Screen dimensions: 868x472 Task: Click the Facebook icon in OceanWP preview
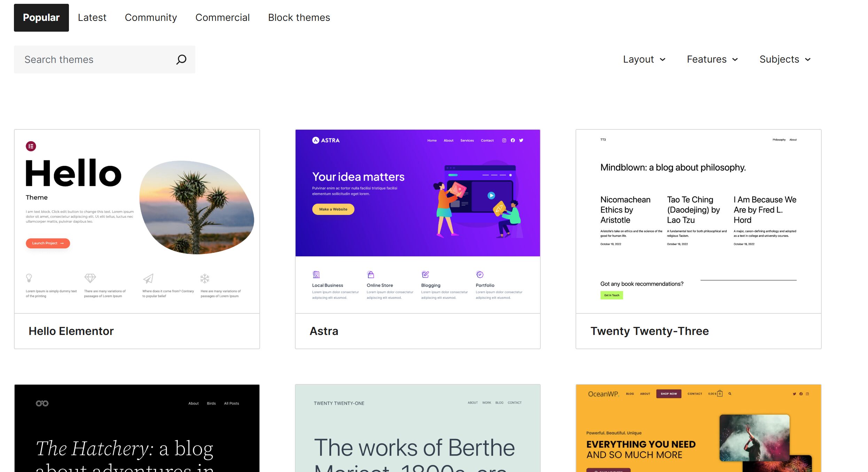[x=801, y=394]
